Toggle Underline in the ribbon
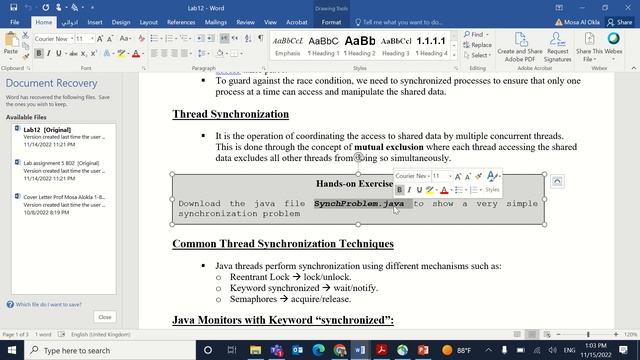Screen dimensions: 640x360 pos(59,53)
